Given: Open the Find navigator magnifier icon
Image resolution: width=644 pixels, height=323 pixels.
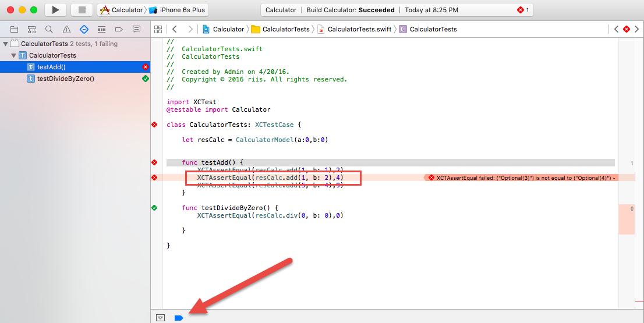Looking at the screenshot, I should click(49, 29).
